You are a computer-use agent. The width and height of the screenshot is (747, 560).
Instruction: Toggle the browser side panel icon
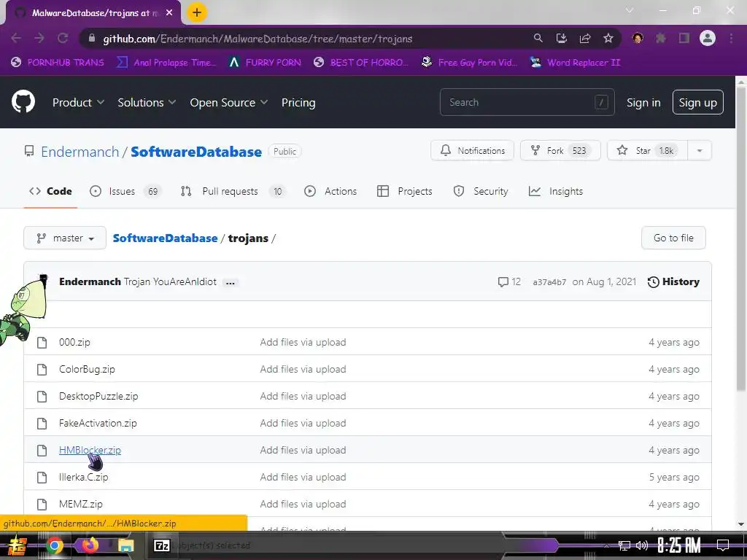coord(684,38)
